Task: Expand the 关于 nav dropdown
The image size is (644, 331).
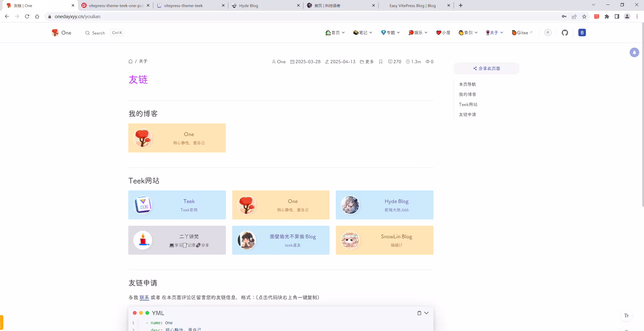Action: [x=495, y=32]
